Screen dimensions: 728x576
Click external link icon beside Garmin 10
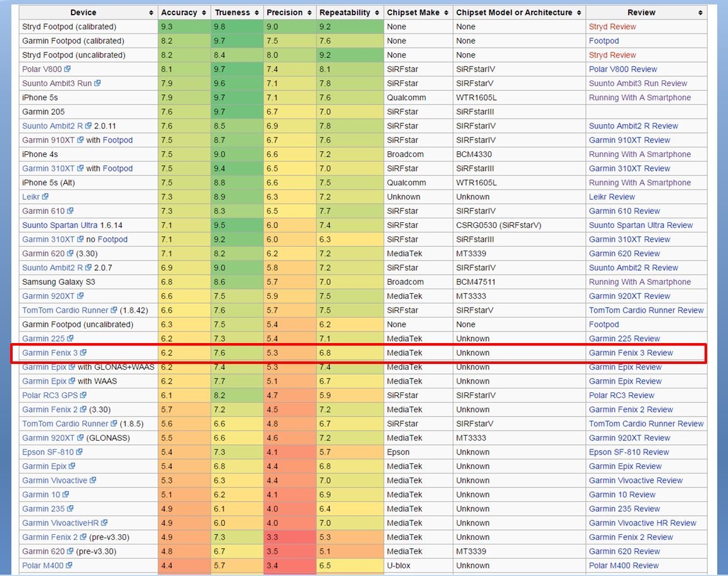coord(65,494)
